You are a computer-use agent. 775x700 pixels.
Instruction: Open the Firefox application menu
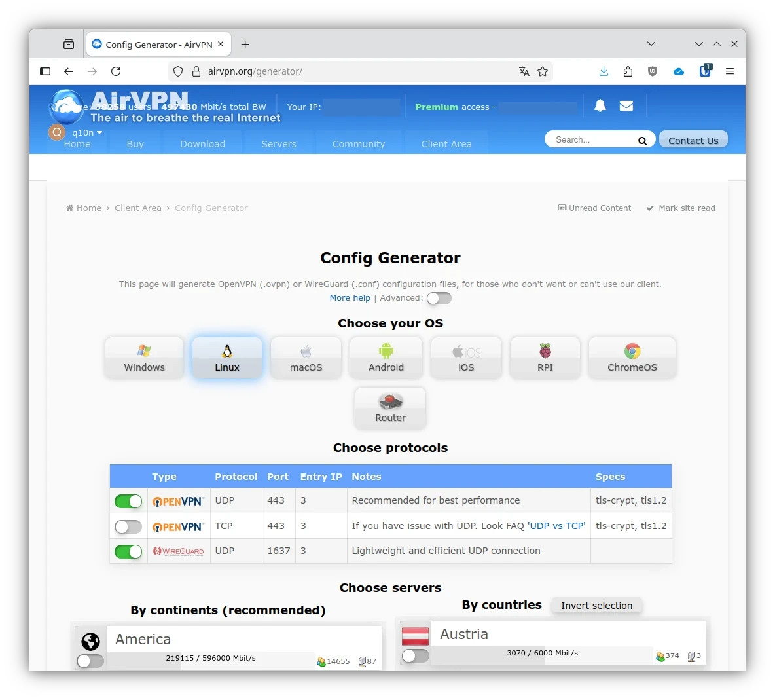coord(730,71)
